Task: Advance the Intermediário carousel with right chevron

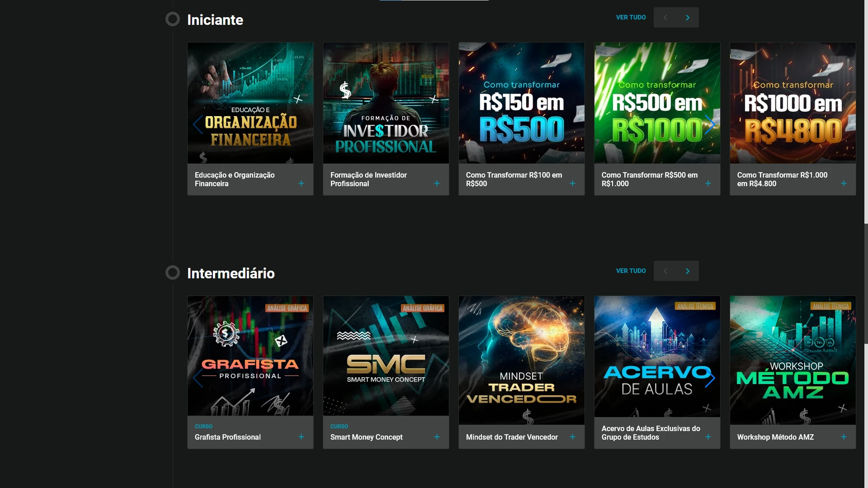Action: (688, 271)
